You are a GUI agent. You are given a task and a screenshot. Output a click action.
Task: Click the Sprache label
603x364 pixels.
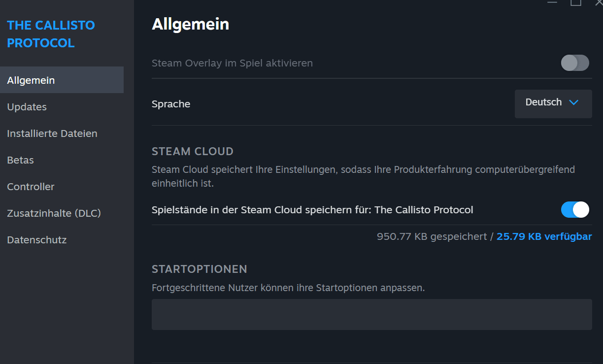[x=171, y=104]
